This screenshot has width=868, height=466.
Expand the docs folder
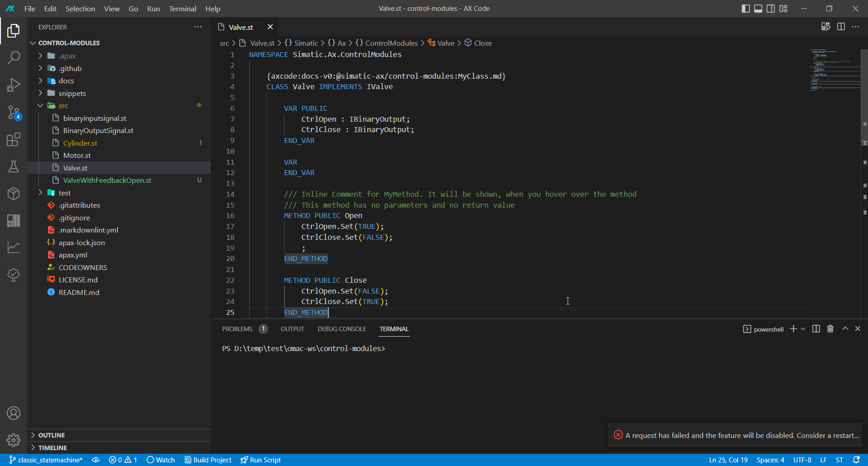tap(66, 81)
